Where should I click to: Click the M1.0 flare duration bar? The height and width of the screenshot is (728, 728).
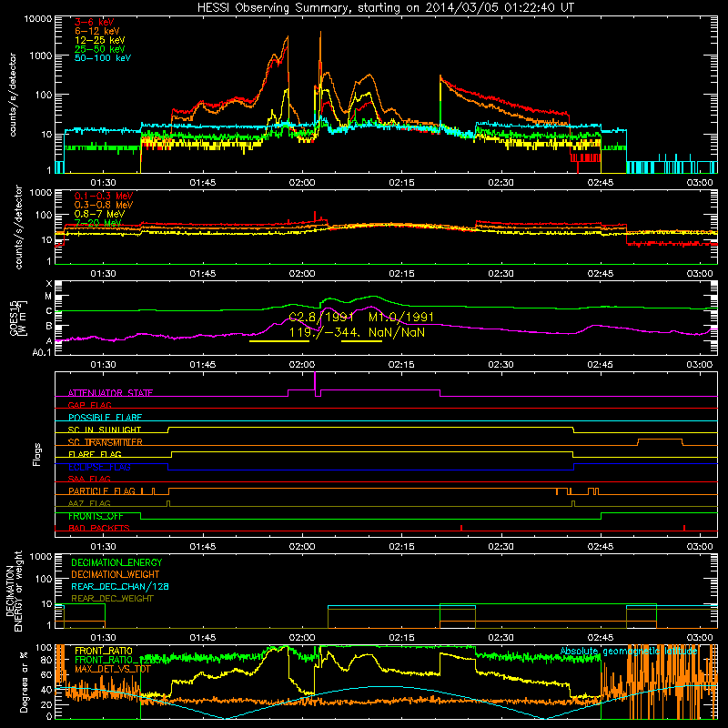361,341
